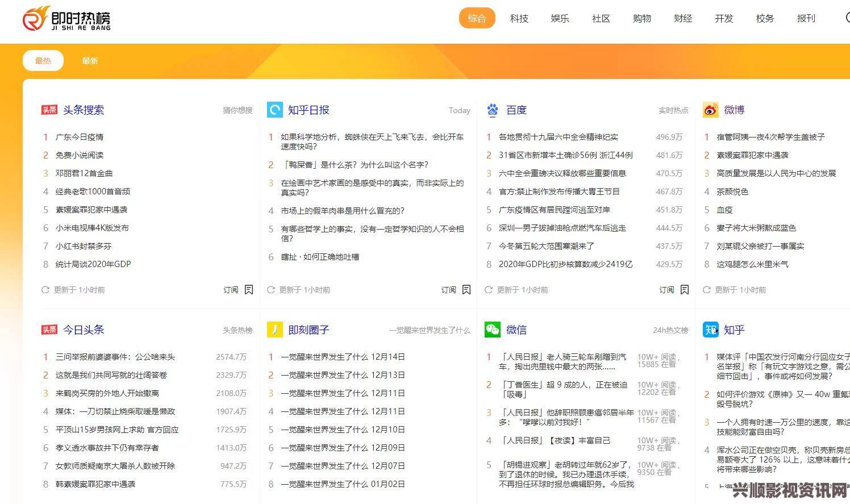850x504 pixels.
Task: Open 如何评价游戏《原神》 question
Action: click(783, 399)
